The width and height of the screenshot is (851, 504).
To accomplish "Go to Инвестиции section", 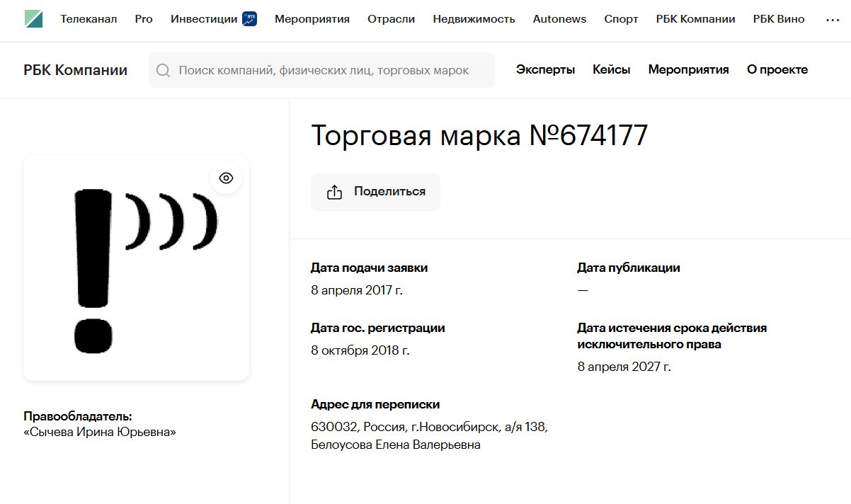I will click(x=204, y=19).
